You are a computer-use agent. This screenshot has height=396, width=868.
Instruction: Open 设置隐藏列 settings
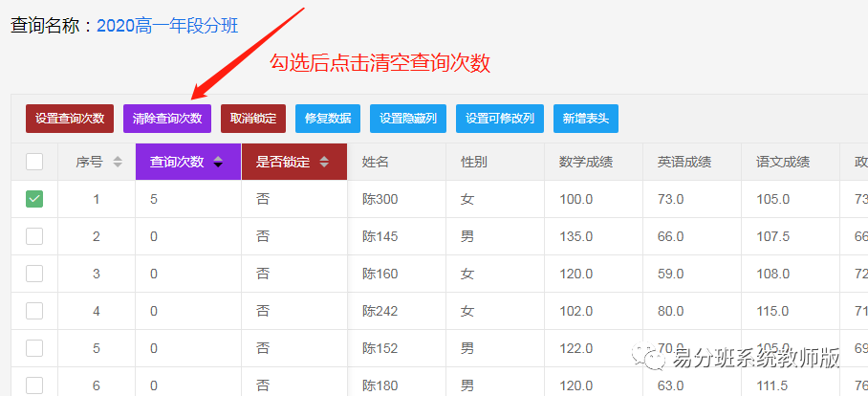[408, 119]
